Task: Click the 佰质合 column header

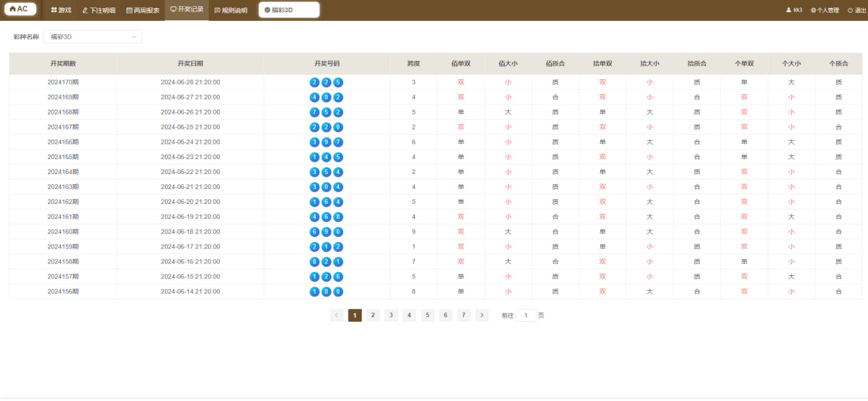Action: (555, 64)
